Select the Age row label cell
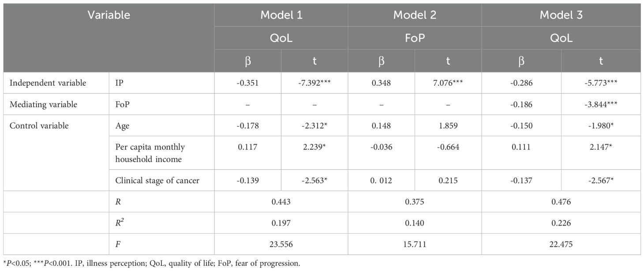 (x=122, y=126)
